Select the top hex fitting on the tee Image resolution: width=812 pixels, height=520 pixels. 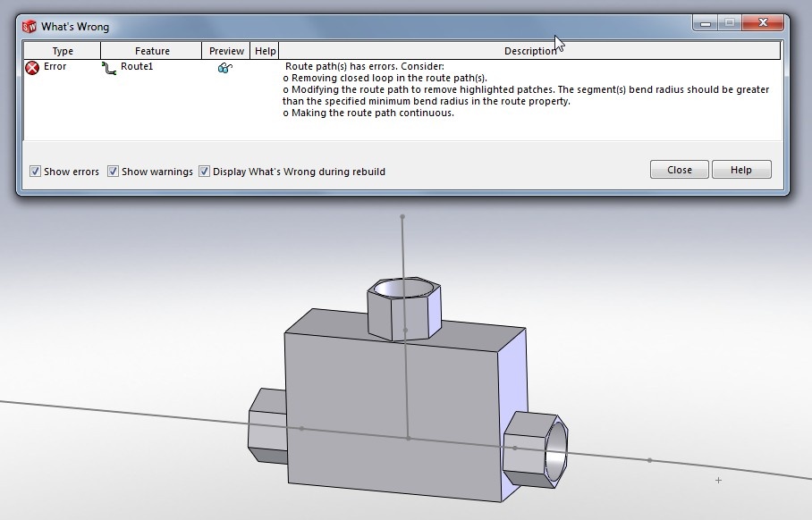tap(404, 309)
